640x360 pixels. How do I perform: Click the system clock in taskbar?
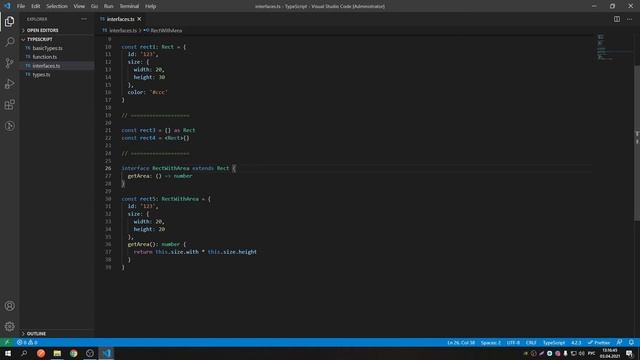pyautogui.click(x=610, y=353)
